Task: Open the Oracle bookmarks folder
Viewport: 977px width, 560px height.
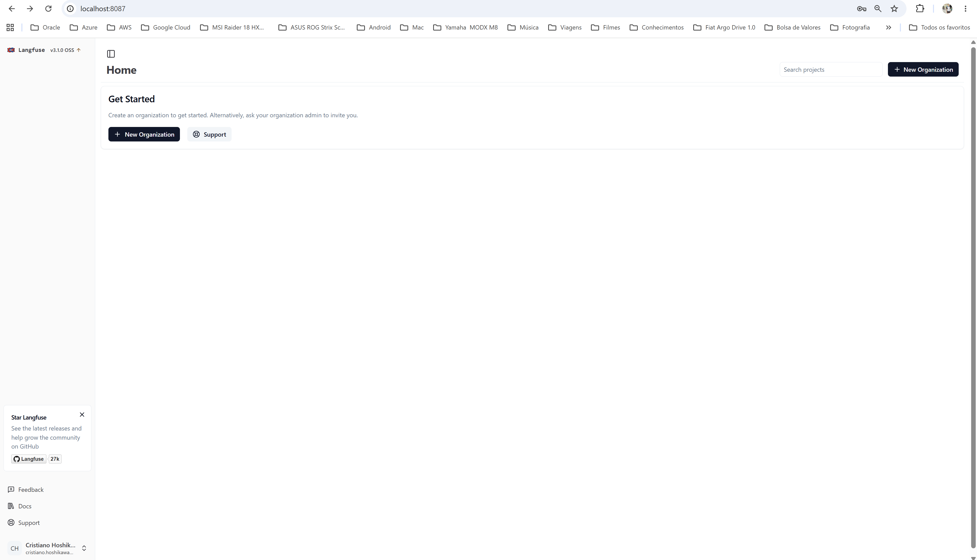Action: coord(45,27)
